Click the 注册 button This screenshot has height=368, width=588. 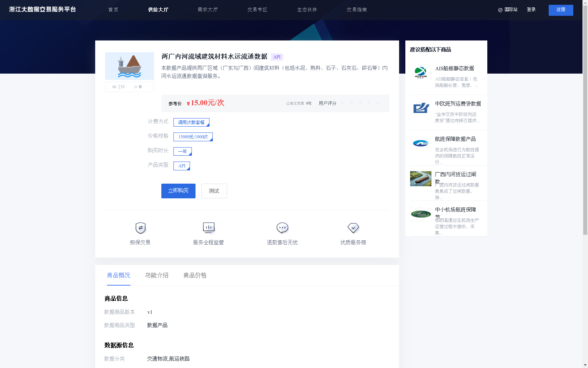[x=561, y=10]
